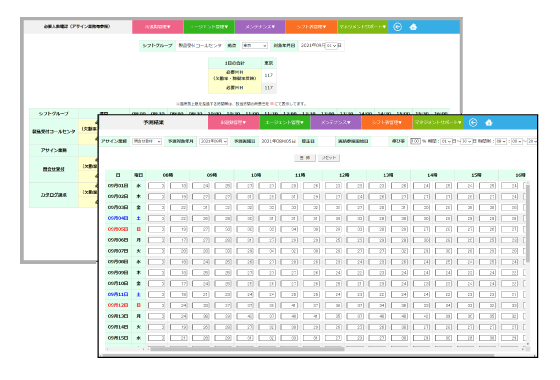Click the 09月15日 date cell
Image resolution: width=560 pixels, height=380 pixels.
point(118,338)
